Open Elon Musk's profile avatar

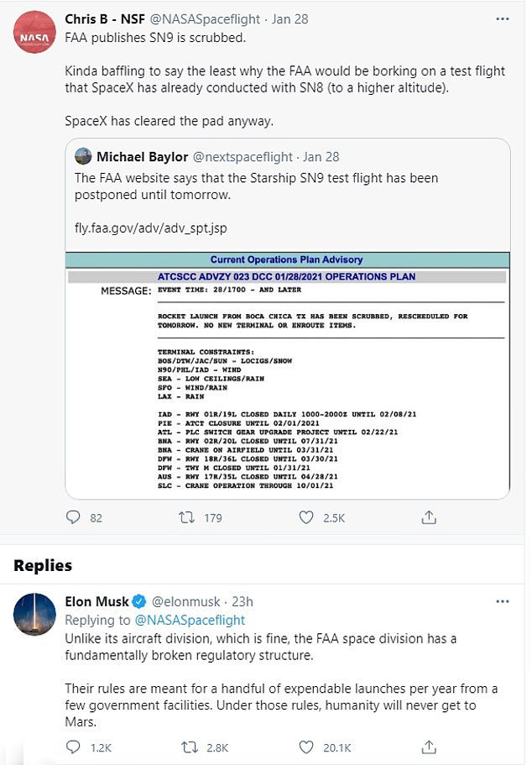pos(35,615)
